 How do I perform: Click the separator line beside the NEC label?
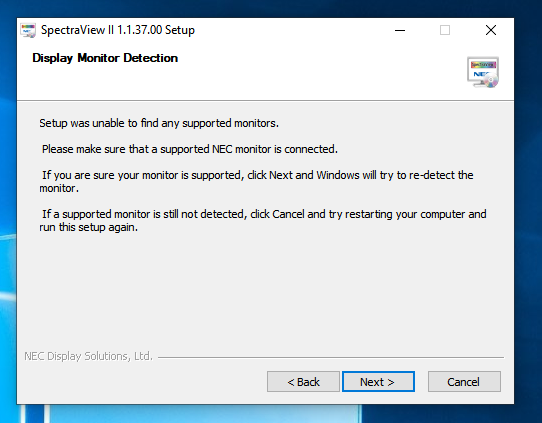pyautogui.click(x=331, y=357)
